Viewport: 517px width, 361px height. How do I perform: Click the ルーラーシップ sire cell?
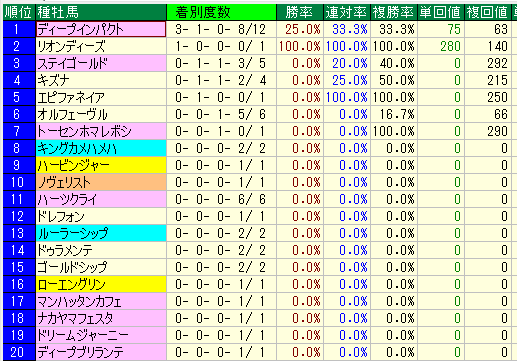pyautogui.click(x=101, y=233)
